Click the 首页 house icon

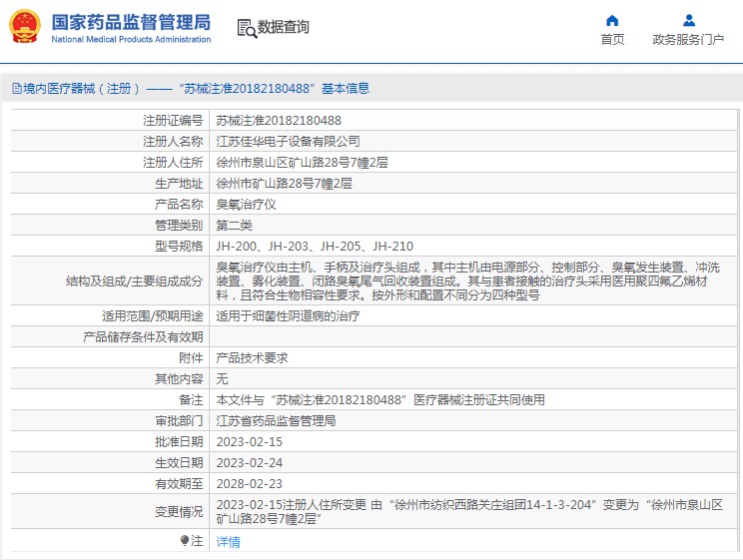pos(612,20)
